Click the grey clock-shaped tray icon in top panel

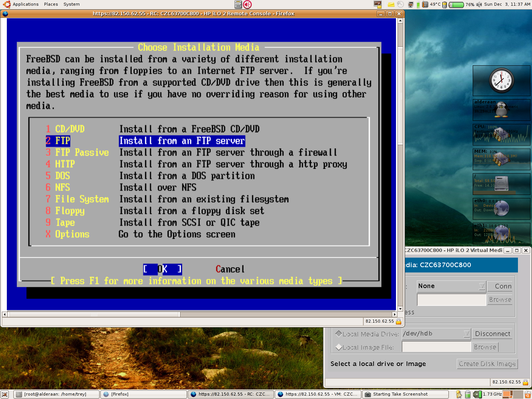401,5
